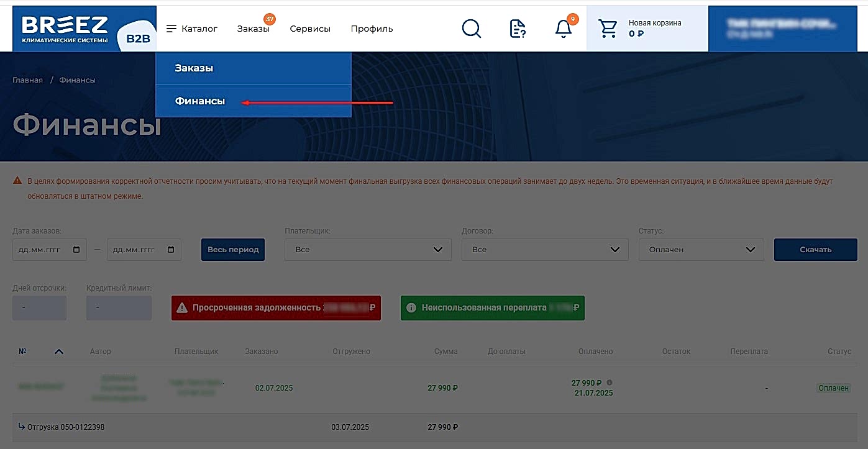Click the BREEZ logo
The image size is (868, 449).
point(65,29)
